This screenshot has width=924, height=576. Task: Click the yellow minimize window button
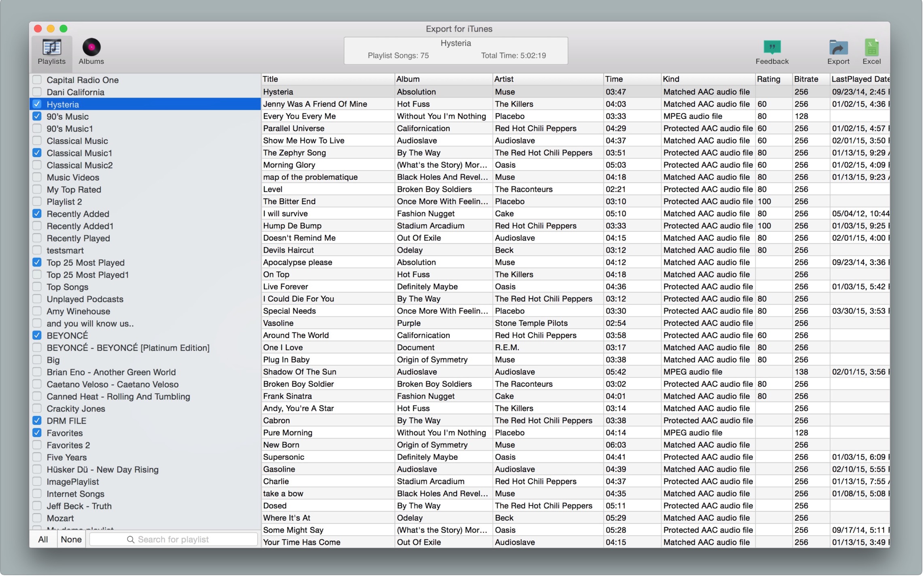[x=51, y=29]
